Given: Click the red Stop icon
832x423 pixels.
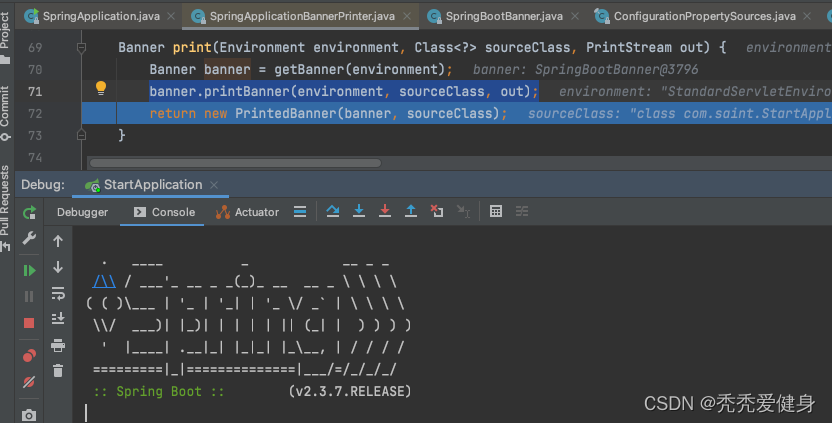Looking at the screenshot, I should click(29, 323).
